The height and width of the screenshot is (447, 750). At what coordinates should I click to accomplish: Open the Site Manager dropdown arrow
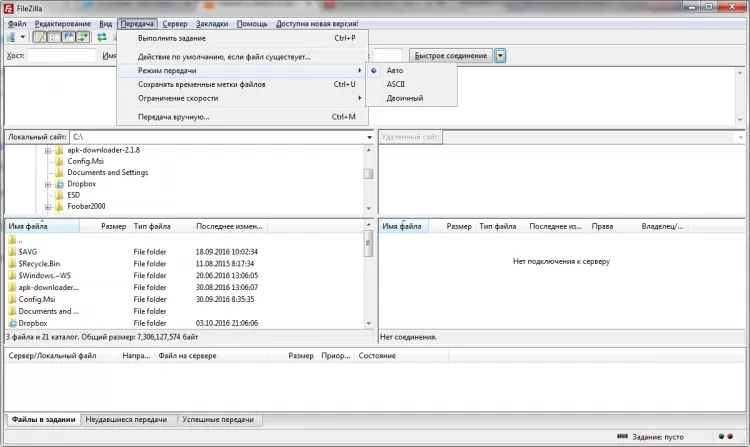[22, 37]
